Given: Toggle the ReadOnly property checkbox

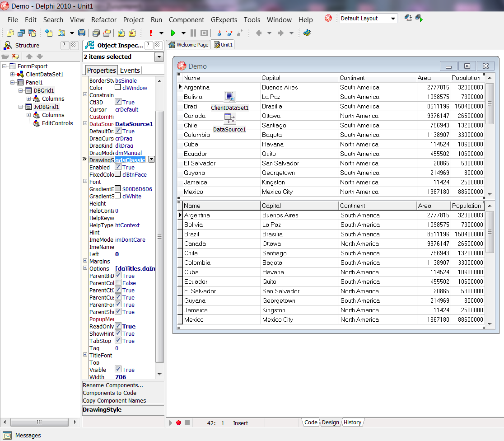Looking at the screenshot, I should pos(118,326).
